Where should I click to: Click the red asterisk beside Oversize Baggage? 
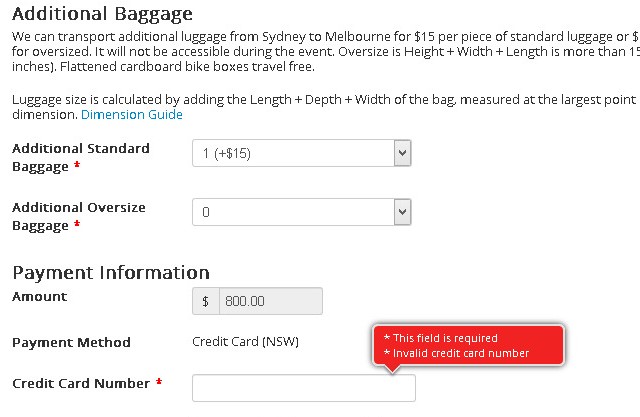(x=77, y=226)
